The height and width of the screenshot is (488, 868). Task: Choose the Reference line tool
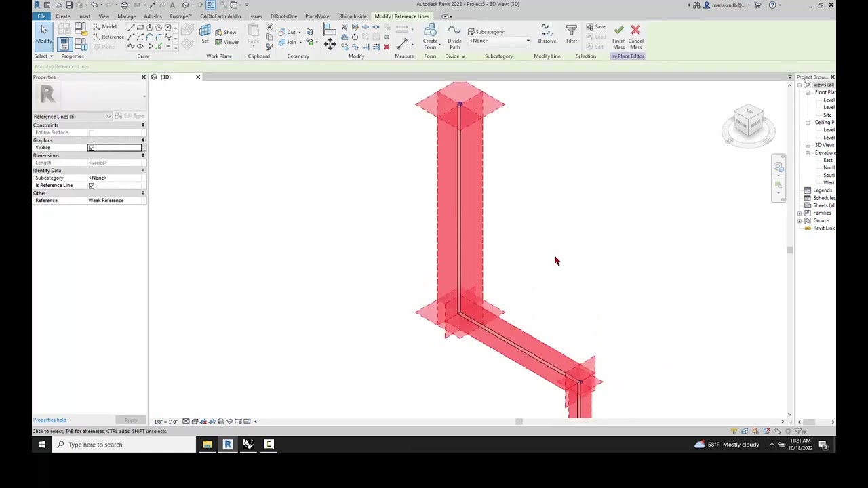108,37
